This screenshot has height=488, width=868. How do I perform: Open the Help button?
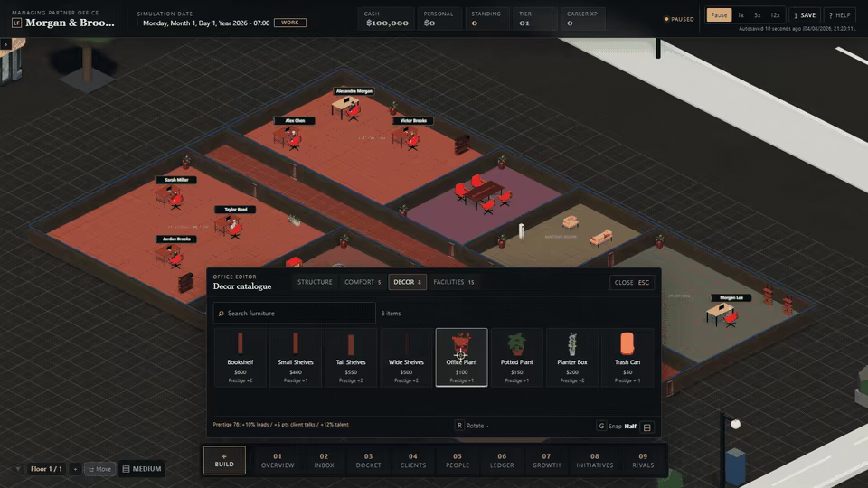click(839, 15)
